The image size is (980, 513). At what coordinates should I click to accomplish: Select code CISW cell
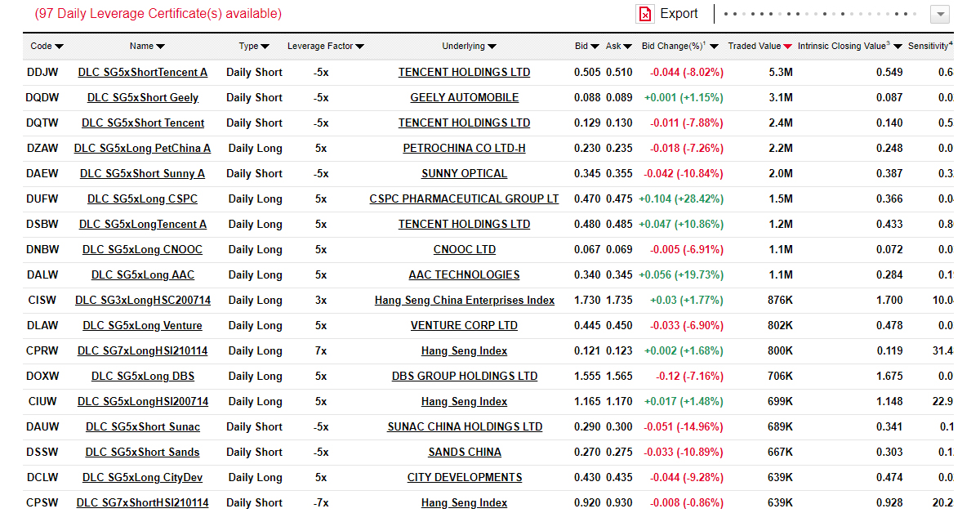[x=42, y=301]
